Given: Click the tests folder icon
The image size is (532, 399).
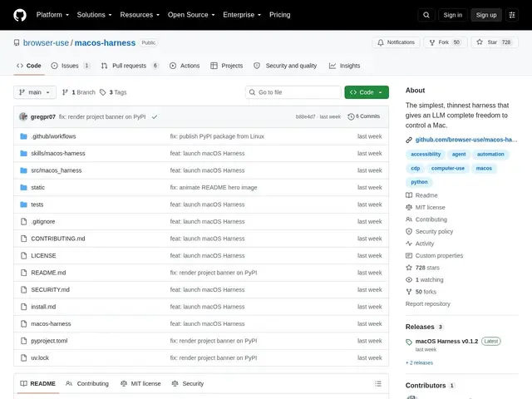Looking at the screenshot, I should point(23,204).
